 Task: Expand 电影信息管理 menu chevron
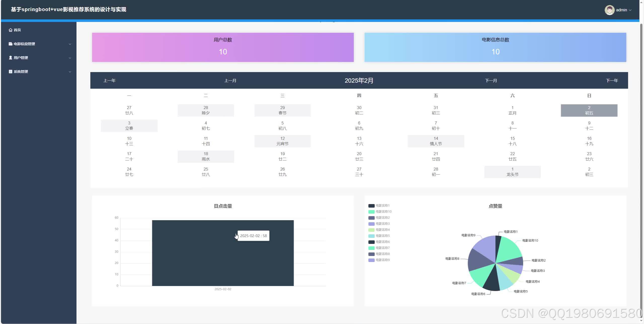point(70,44)
